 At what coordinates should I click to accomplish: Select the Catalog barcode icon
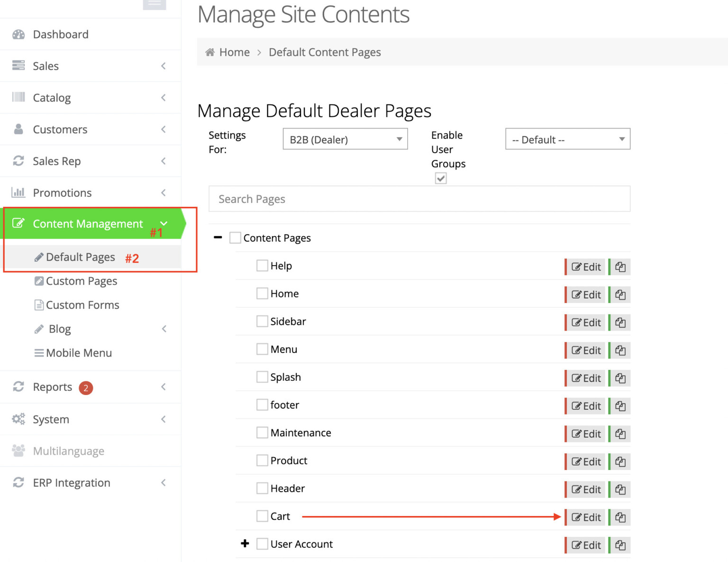click(19, 97)
